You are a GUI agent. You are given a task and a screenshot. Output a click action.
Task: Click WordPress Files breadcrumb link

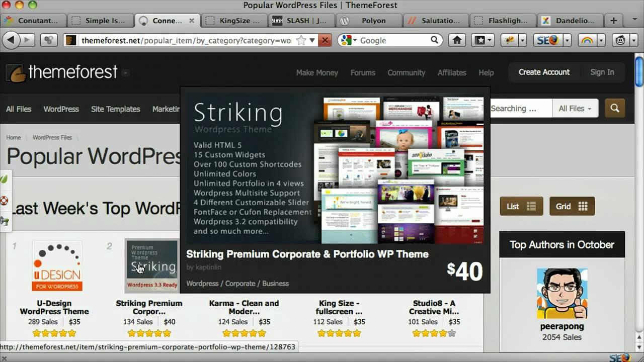(x=52, y=137)
